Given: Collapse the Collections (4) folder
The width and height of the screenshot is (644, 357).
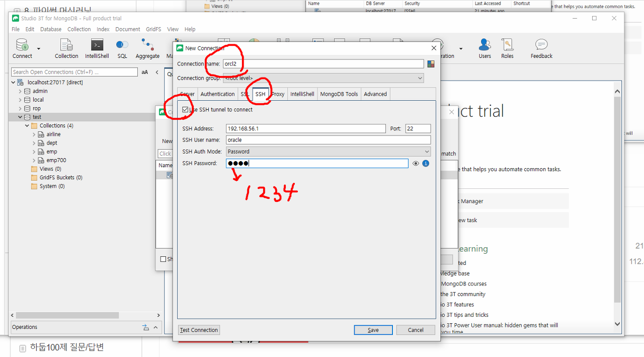Looking at the screenshot, I should [27, 126].
